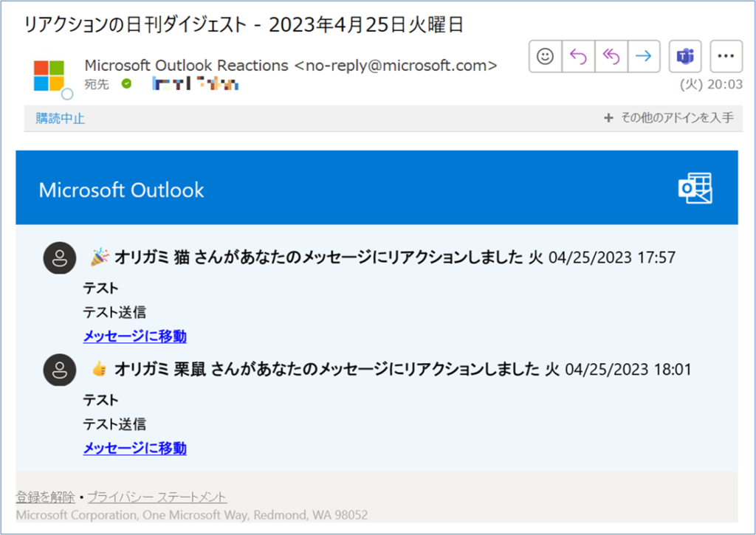The height and width of the screenshot is (535, 756).
Task: Click the avatar beside オリガミ 栗鼠's reaction
Action: (60, 370)
